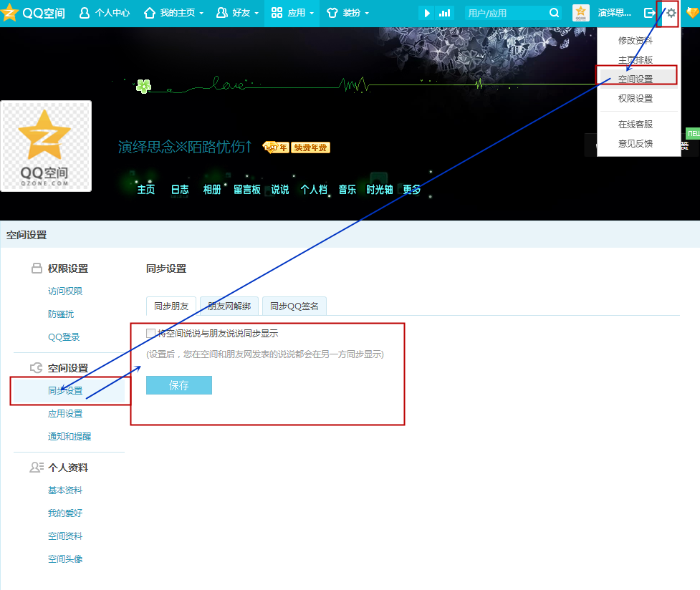Image resolution: width=700 pixels, height=590 pixels.
Task: Open the settings gear icon
Action: coord(671,13)
